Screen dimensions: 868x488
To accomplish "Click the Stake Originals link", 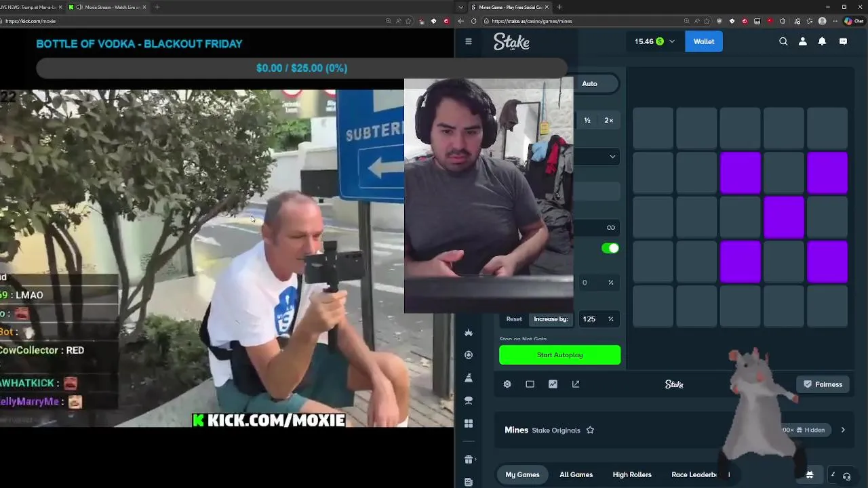I will 556,430.
